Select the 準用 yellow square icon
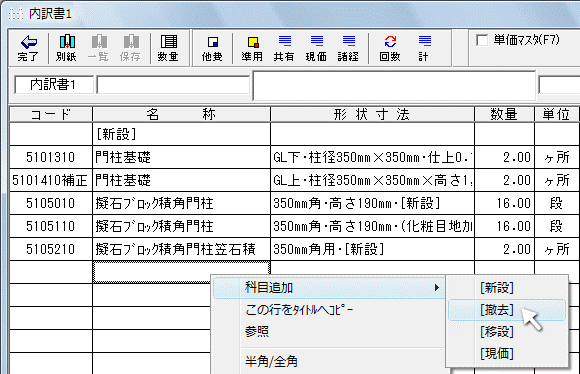580x374 pixels. (x=253, y=42)
